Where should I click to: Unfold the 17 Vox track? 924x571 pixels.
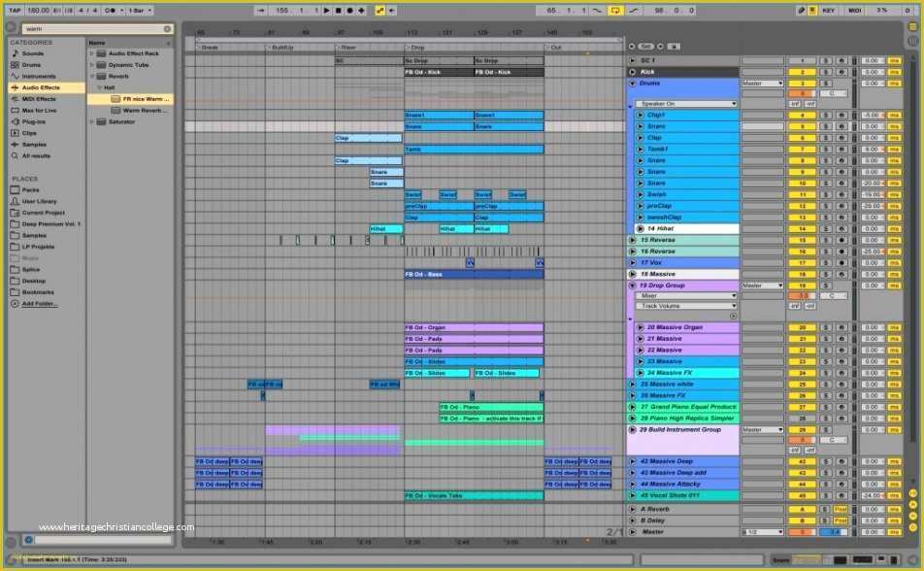632,263
